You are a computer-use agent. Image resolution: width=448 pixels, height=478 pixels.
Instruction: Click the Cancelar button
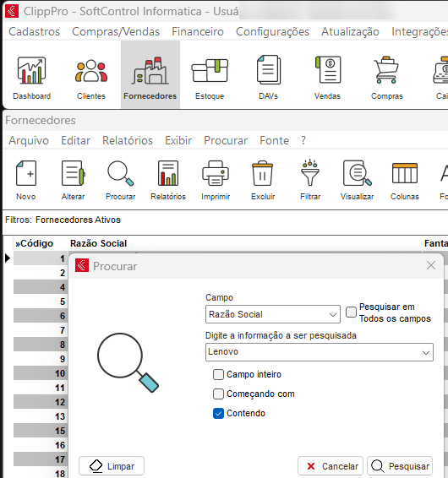331,466
